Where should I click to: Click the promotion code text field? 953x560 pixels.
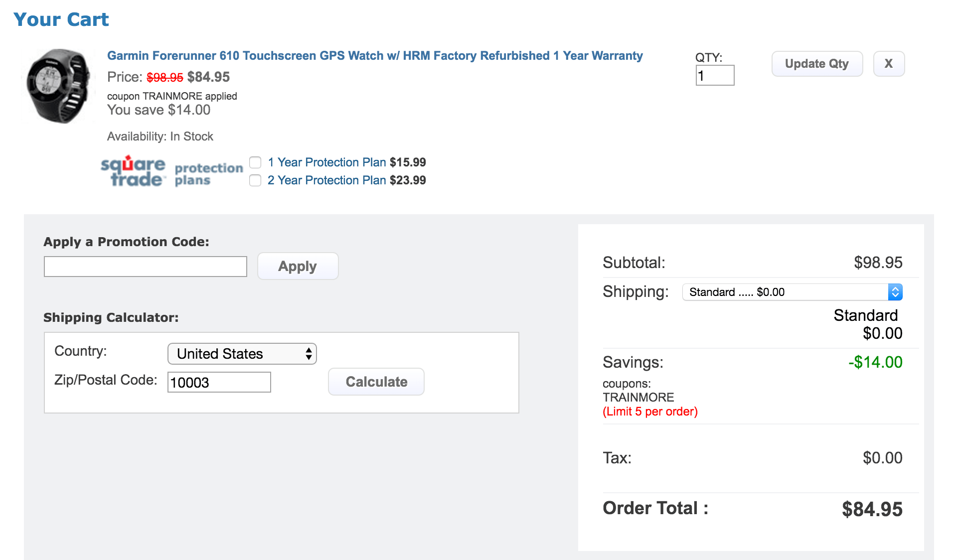pyautogui.click(x=145, y=267)
